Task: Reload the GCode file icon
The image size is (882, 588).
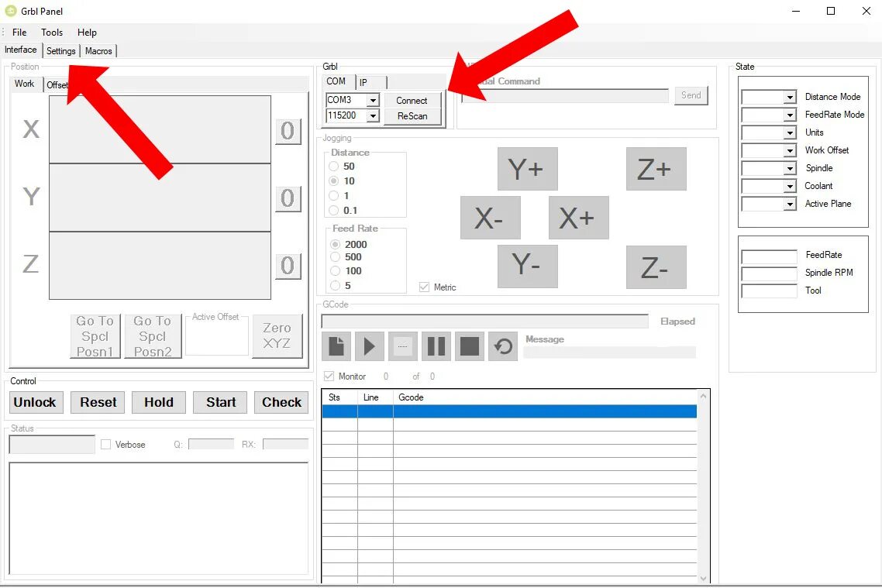Action: click(503, 346)
